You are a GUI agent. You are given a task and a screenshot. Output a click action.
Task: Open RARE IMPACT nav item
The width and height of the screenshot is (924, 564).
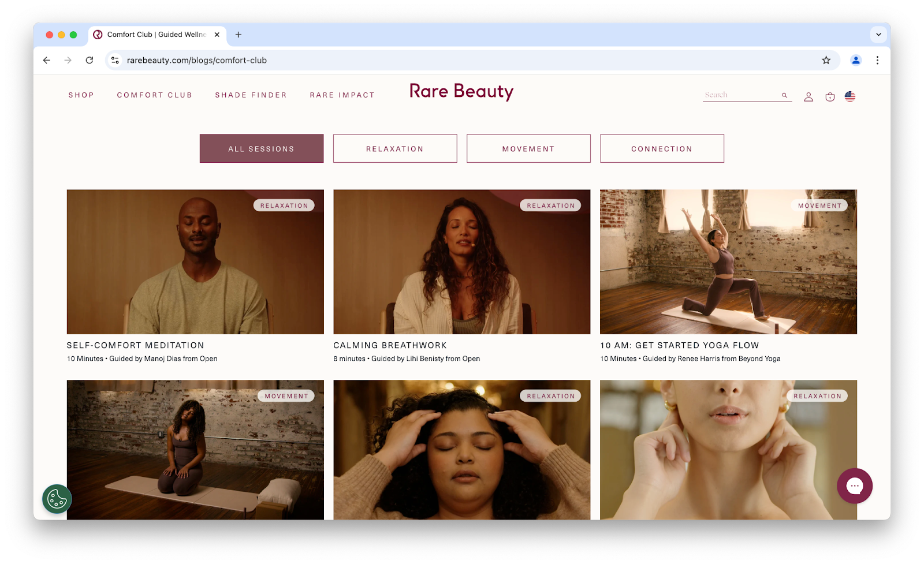coord(342,95)
